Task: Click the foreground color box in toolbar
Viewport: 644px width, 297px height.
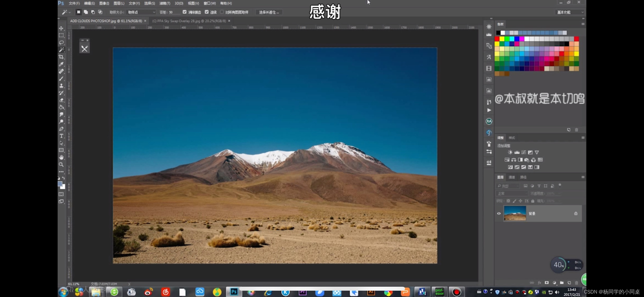Action: 60,184
